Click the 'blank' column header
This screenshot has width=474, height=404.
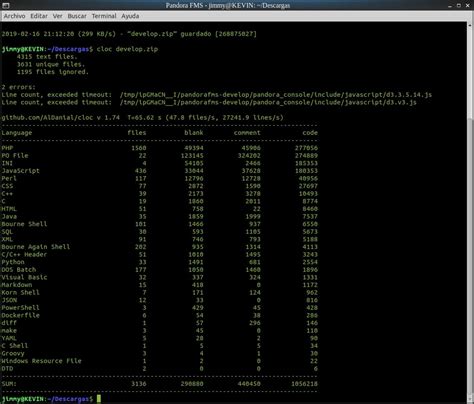(x=194, y=133)
